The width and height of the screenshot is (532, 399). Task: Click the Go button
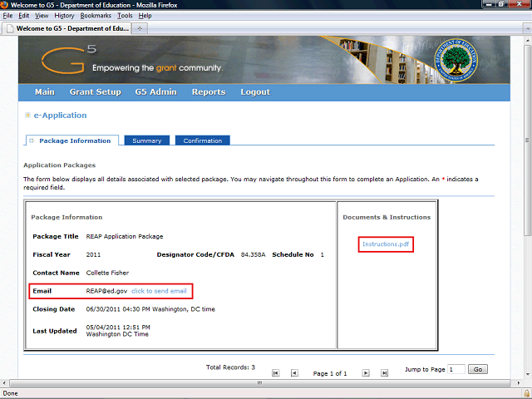(x=478, y=369)
